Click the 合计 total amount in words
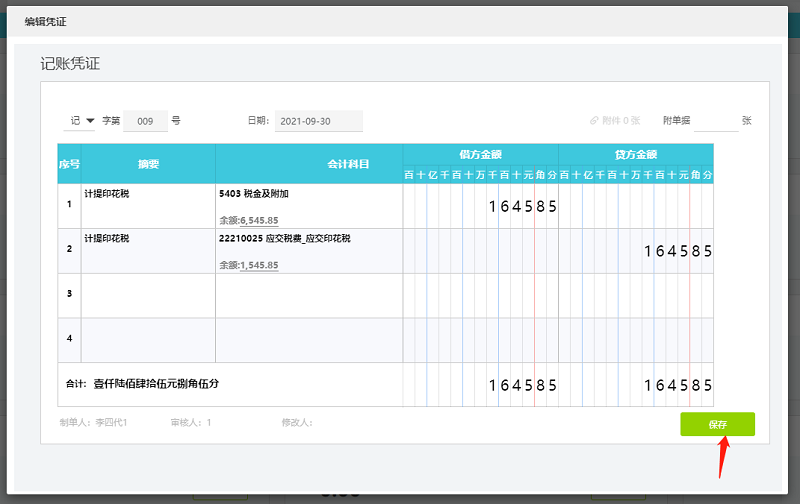 point(155,383)
